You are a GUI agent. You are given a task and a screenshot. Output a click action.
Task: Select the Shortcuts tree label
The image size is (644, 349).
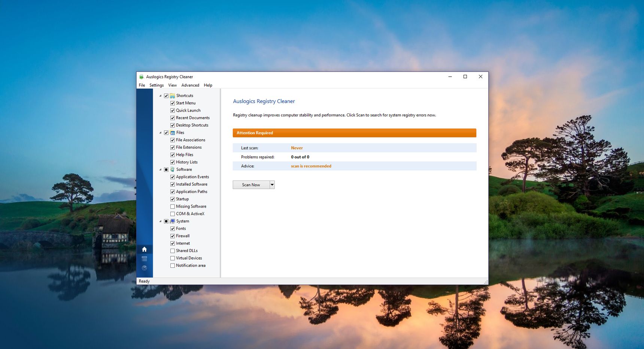185,96
